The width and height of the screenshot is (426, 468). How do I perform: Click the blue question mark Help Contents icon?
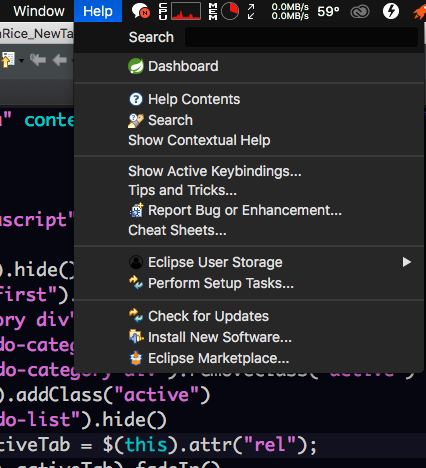[136, 99]
